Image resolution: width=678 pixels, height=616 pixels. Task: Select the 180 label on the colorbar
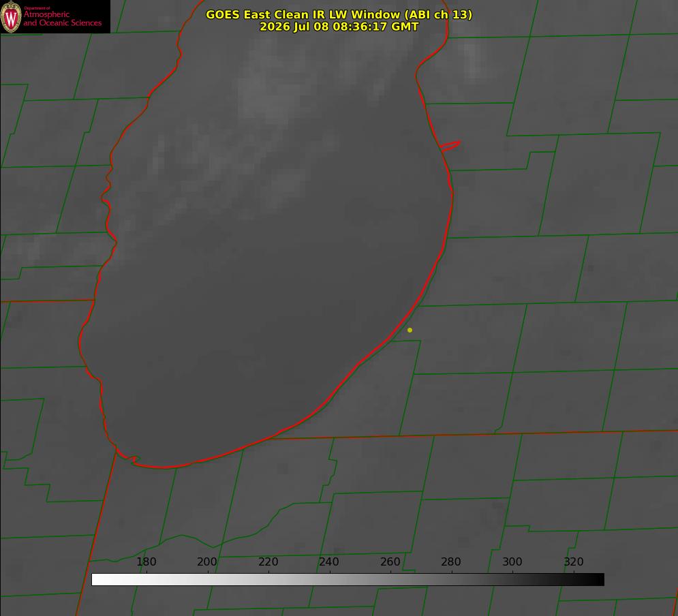[146, 561]
